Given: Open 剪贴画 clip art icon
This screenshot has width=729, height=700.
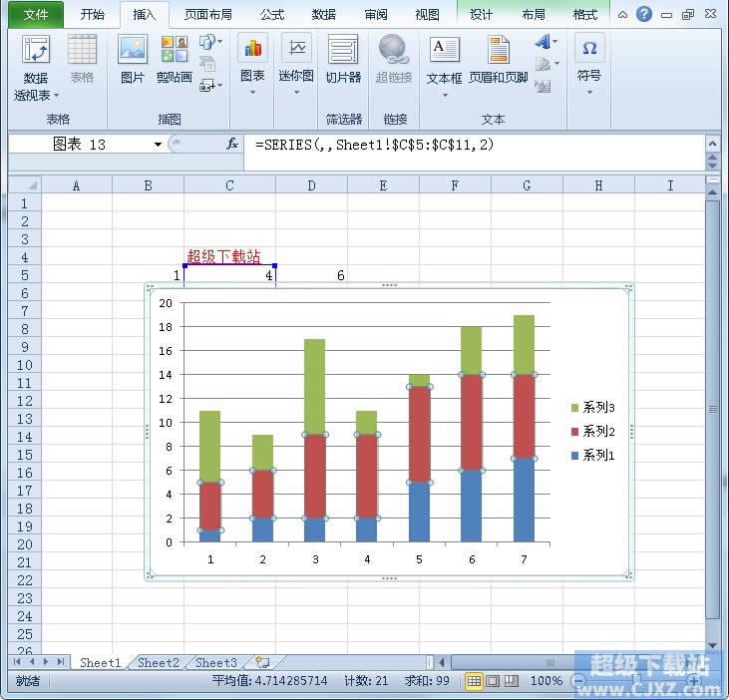Looking at the screenshot, I should 174,52.
